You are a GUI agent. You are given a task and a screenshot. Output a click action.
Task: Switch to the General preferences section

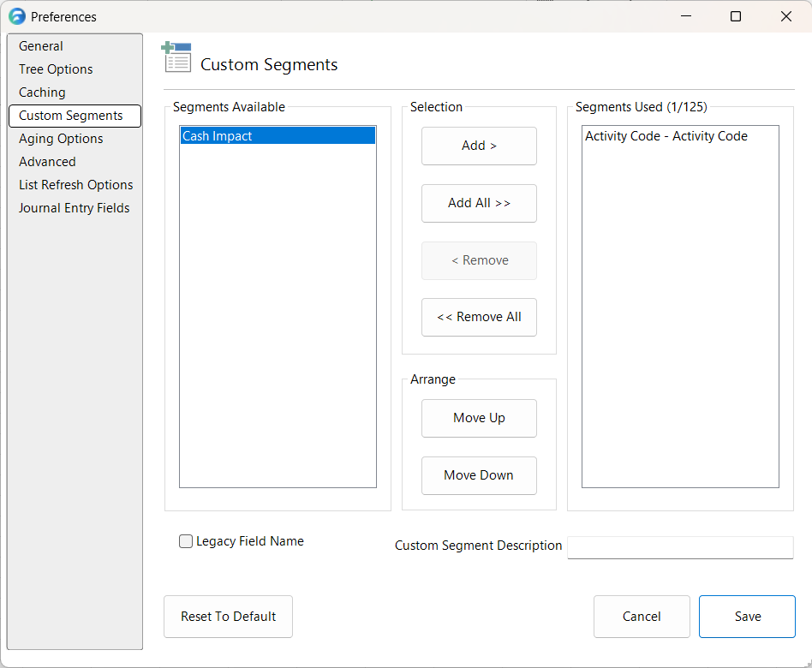click(x=40, y=45)
